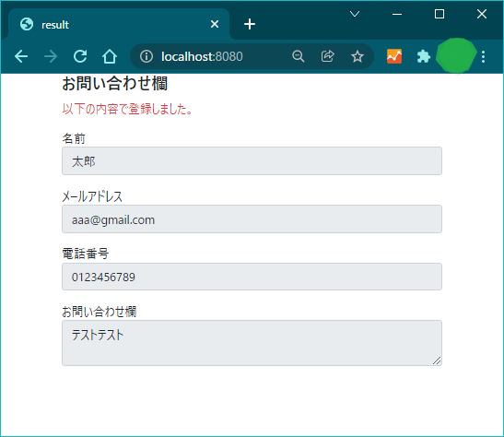This screenshot has width=504, height=437.
Task: View site information icon in address bar
Action: click(147, 56)
